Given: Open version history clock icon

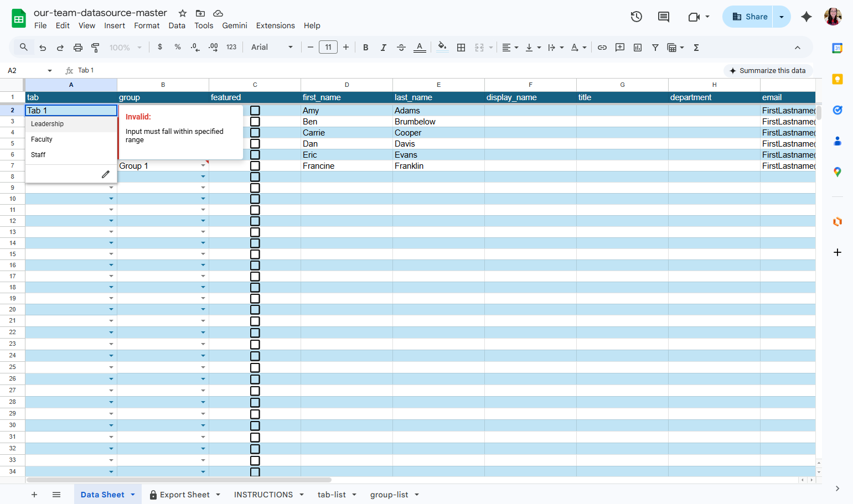Looking at the screenshot, I should [637, 17].
